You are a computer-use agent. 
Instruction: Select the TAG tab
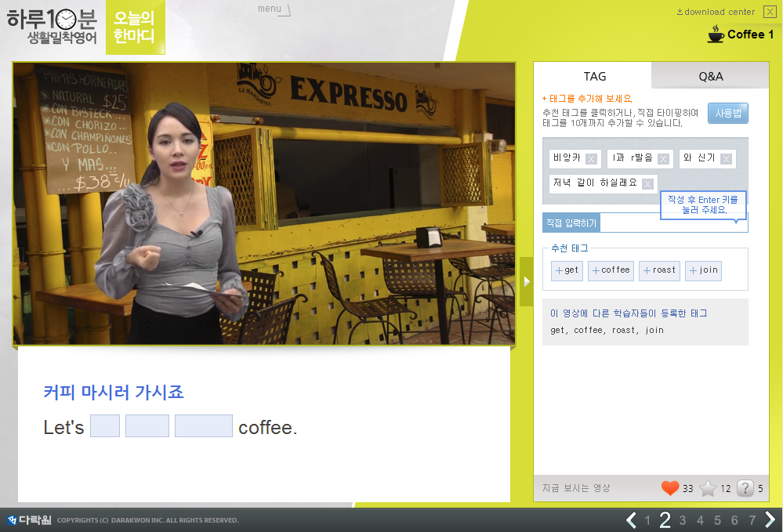[x=594, y=76]
